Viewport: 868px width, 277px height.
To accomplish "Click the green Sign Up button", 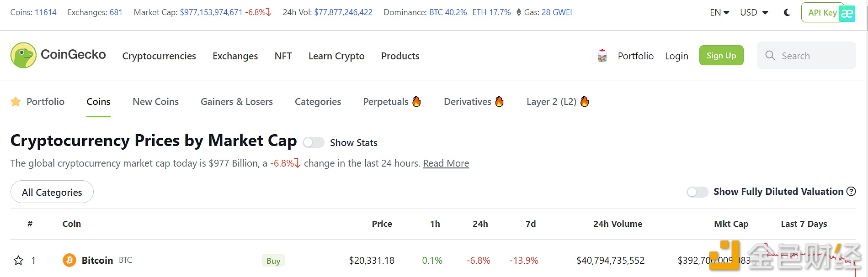I will [x=721, y=55].
